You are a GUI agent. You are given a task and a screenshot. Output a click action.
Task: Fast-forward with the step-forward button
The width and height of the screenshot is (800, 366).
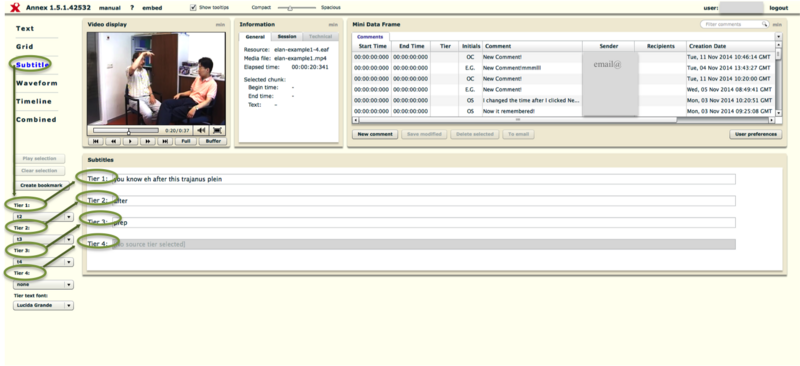click(x=147, y=141)
